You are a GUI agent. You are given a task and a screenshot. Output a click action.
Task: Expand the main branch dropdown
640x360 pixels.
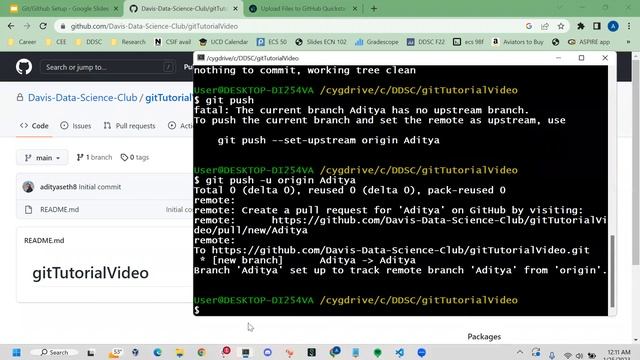tap(42, 158)
